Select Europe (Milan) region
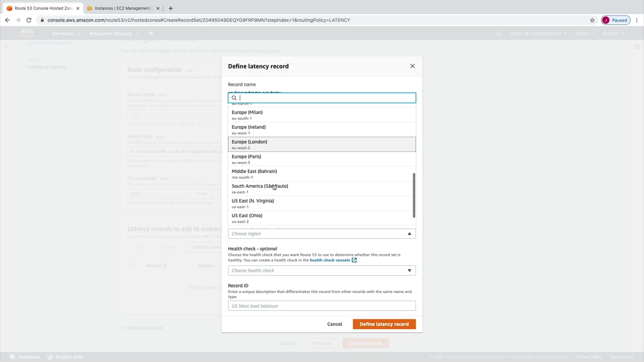644x362 pixels. (x=322, y=115)
